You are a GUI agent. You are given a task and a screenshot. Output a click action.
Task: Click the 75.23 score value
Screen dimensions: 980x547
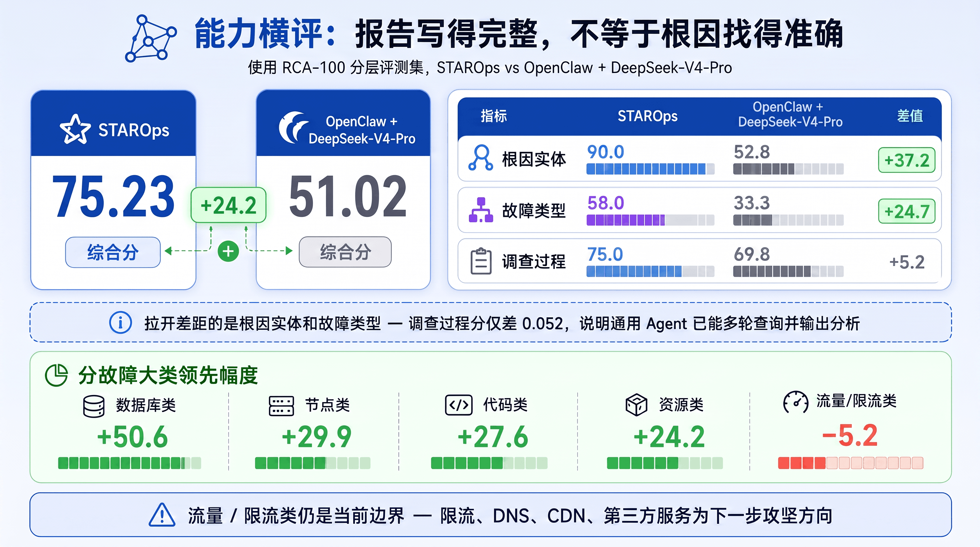point(113,196)
